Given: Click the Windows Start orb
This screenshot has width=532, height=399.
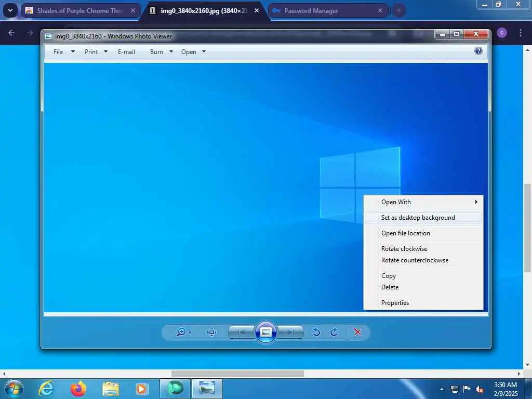Looking at the screenshot, I should pos(14,389).
